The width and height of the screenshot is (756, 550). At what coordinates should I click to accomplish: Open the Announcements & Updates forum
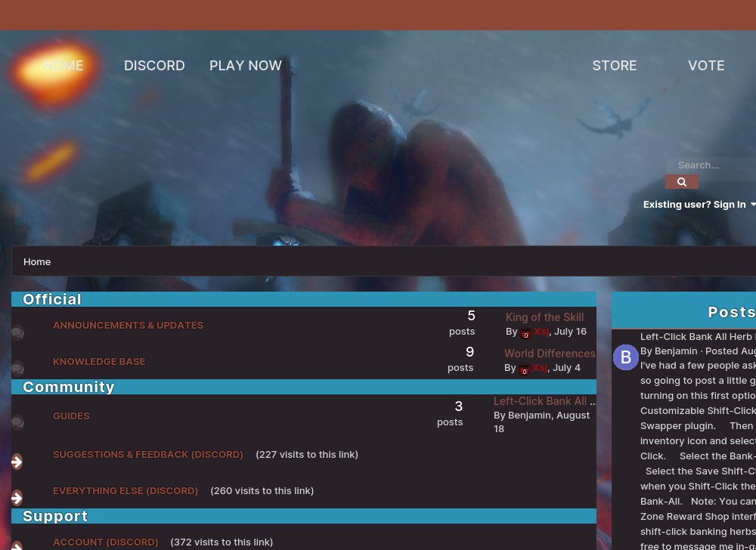coord(128,325)
